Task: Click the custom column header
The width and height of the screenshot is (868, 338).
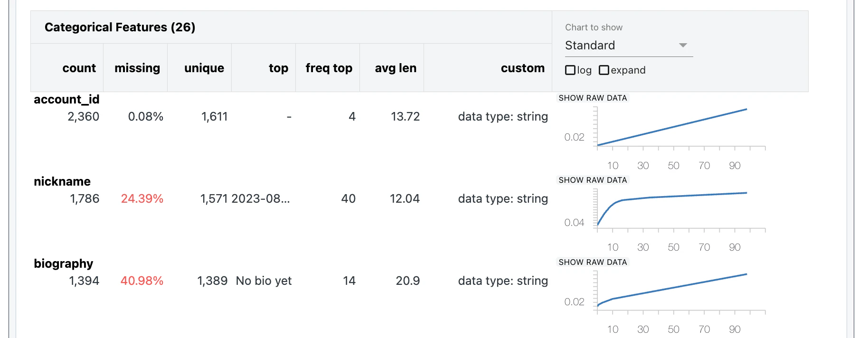Action: (522, 68)
